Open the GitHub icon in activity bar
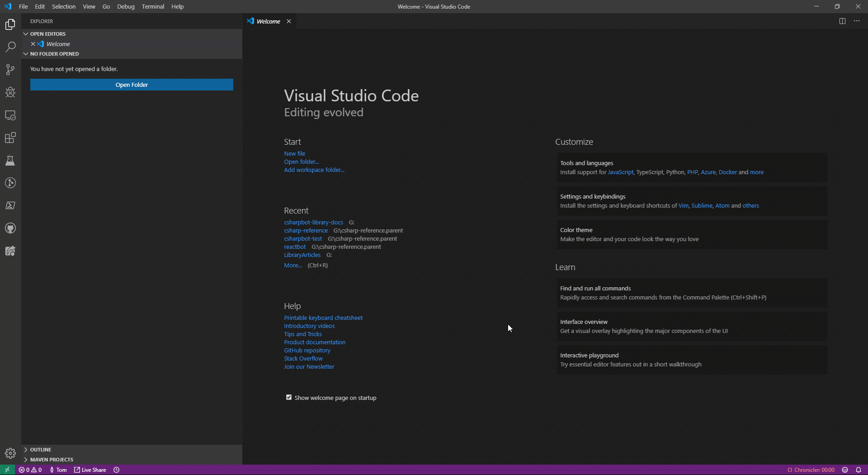 [10, 228]
